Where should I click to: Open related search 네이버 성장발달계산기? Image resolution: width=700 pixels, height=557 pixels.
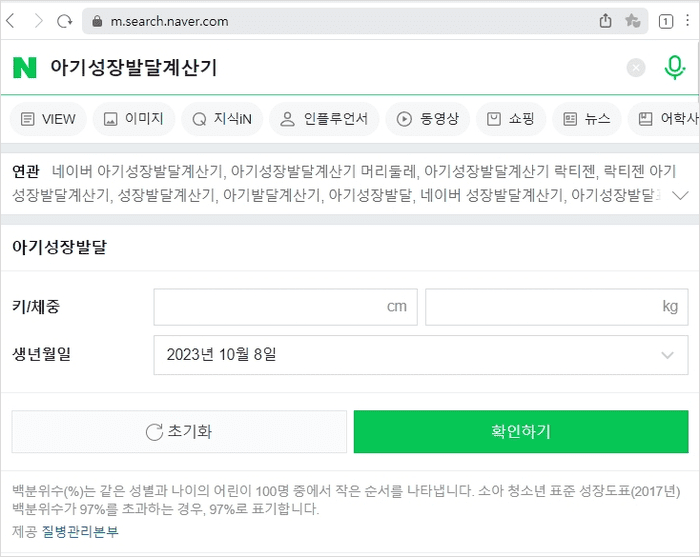coord(491,195)
